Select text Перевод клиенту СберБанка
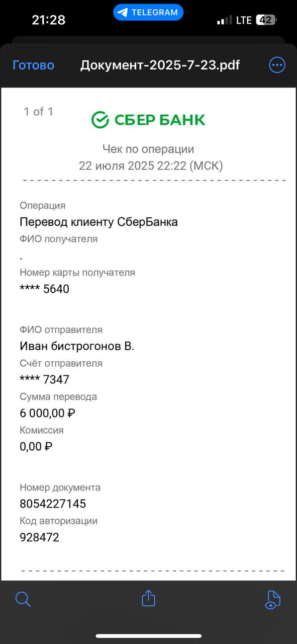Viewport: 297px width, 644px height. 98,222
